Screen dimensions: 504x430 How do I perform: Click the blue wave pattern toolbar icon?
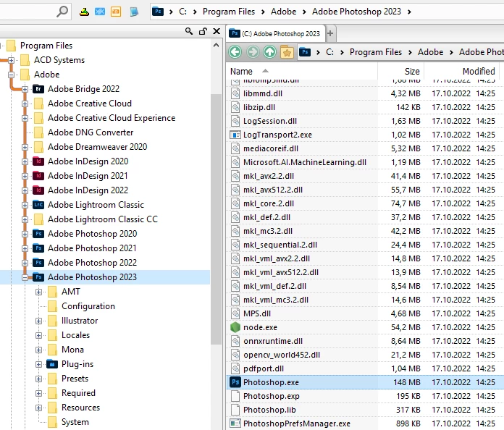100,12
